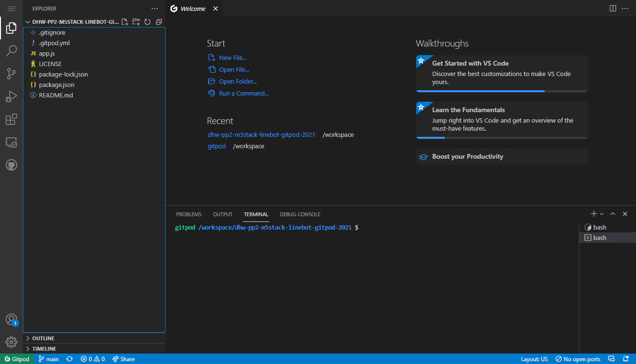Click No open ports in status bar
This screenshot has height=364, width=636.
pos(578,359)
